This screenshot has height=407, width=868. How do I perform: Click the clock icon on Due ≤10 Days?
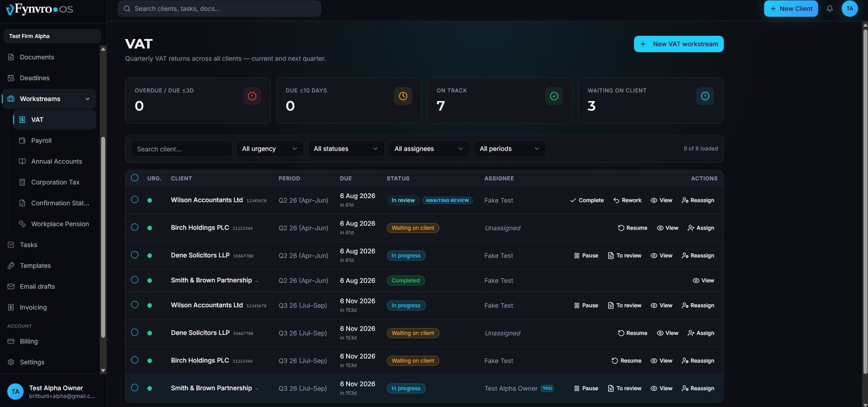click(403, 96)
